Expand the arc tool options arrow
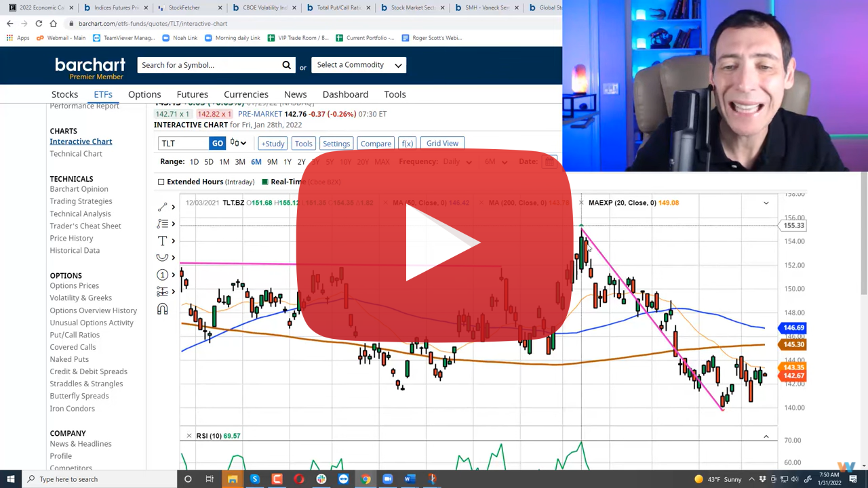Image resolution: width=868 pixels, height=488 pixels. 174,258
